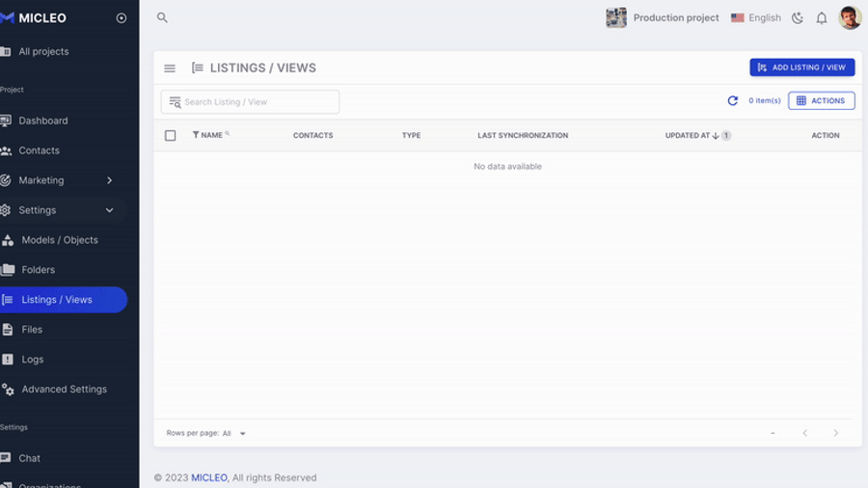Click the 0 item(s) counter
Viewport: 868px width, 488px height.
point(765,100)
